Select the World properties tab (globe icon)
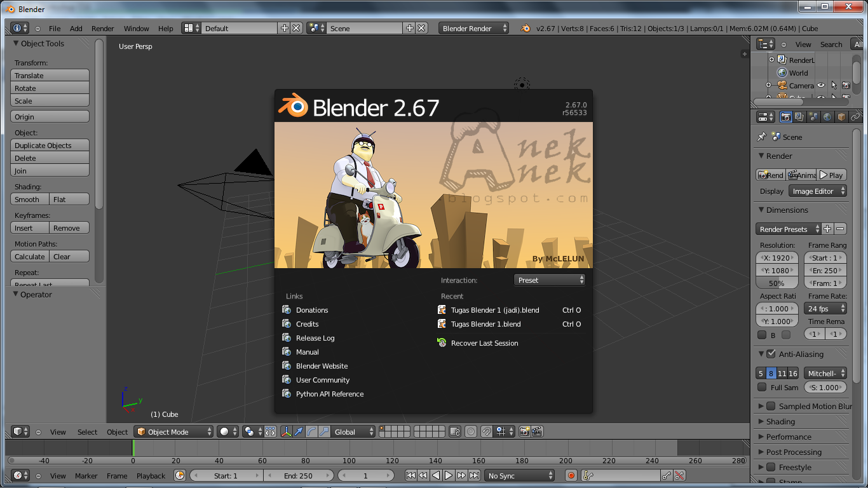 [827, 117]
